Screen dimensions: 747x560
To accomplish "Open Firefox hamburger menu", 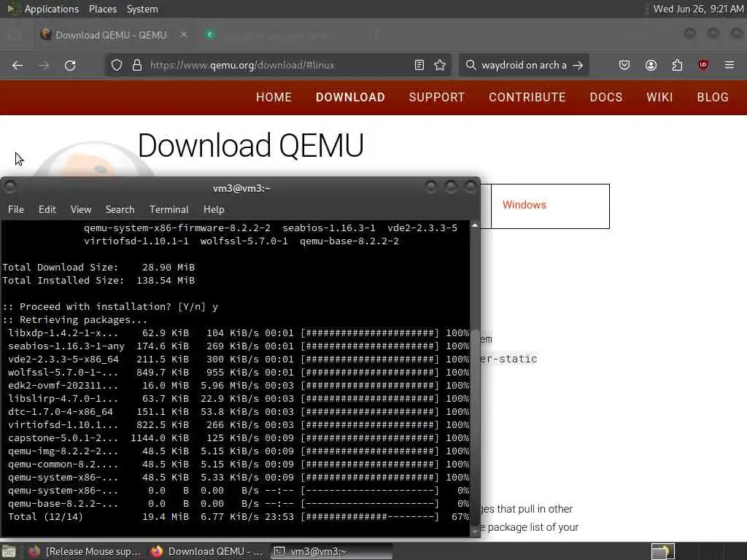I will pyautogui.click(x=729, y=65).
